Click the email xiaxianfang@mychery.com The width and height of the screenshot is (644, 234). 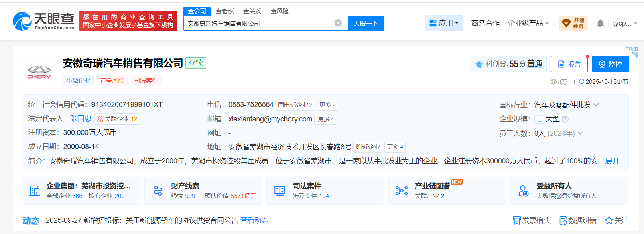click(x=270, y=119)
